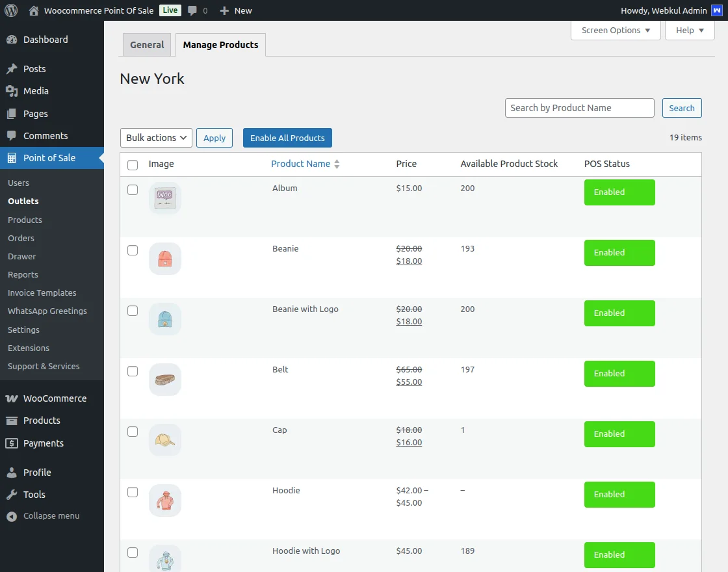Open Media via its sidebar icon

point(12,91)
